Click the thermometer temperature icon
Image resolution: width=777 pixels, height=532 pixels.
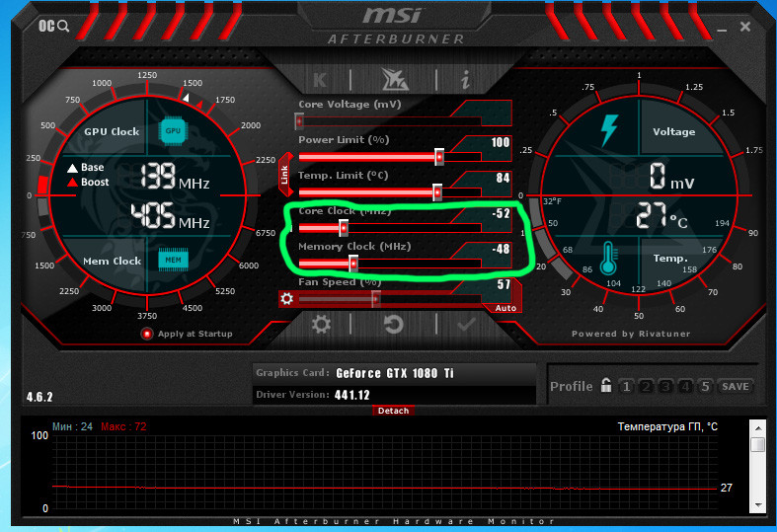pos(608,259)
